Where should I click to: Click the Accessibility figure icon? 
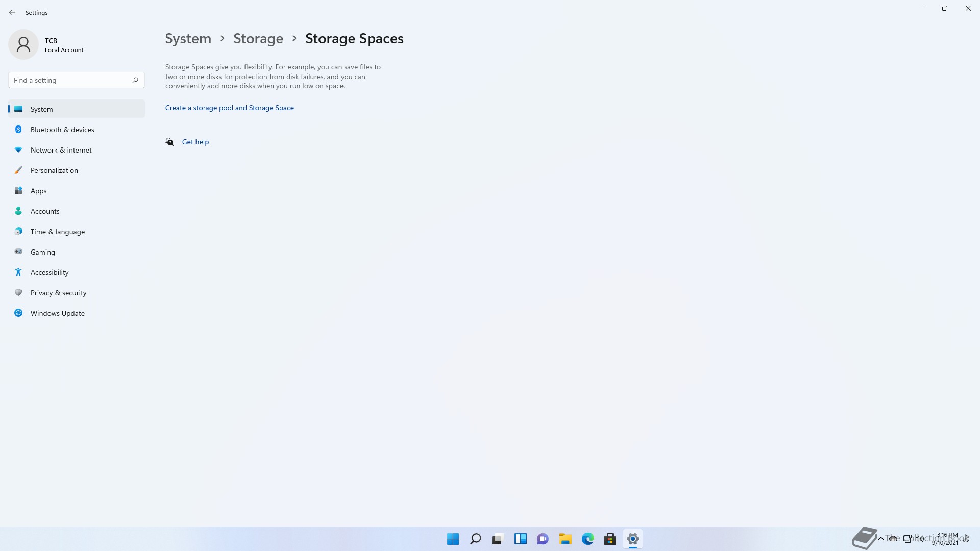pyautogui.click(x=18, y=272)
